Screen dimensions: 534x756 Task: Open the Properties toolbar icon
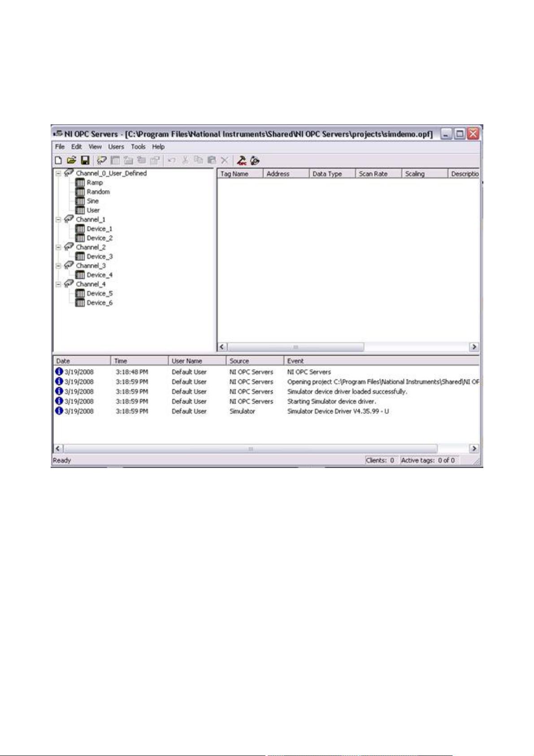point(155,160)
